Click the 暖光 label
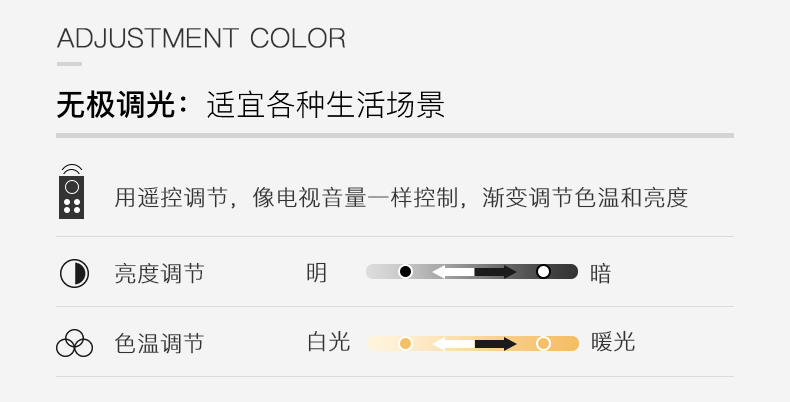790x402 pixels. point(613,343)
